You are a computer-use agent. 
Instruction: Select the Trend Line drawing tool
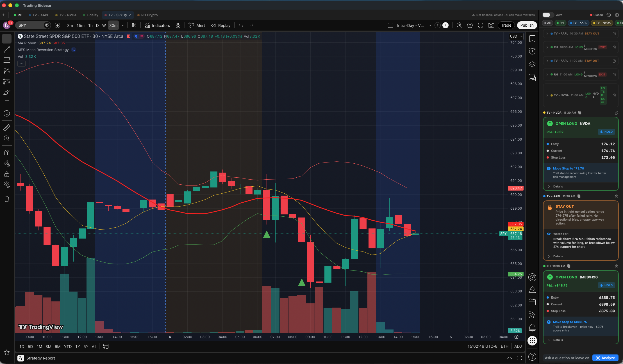click(x=7, y=49)
